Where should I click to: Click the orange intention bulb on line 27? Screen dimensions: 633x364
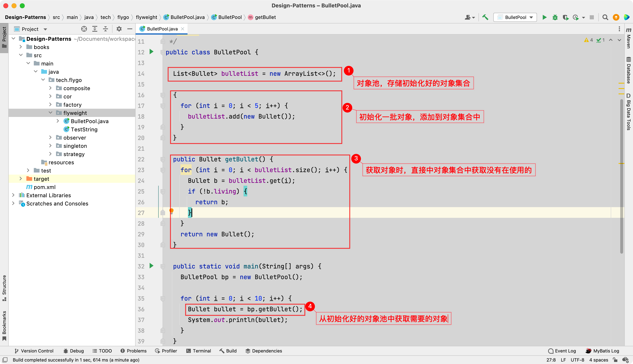pos(171,211)
